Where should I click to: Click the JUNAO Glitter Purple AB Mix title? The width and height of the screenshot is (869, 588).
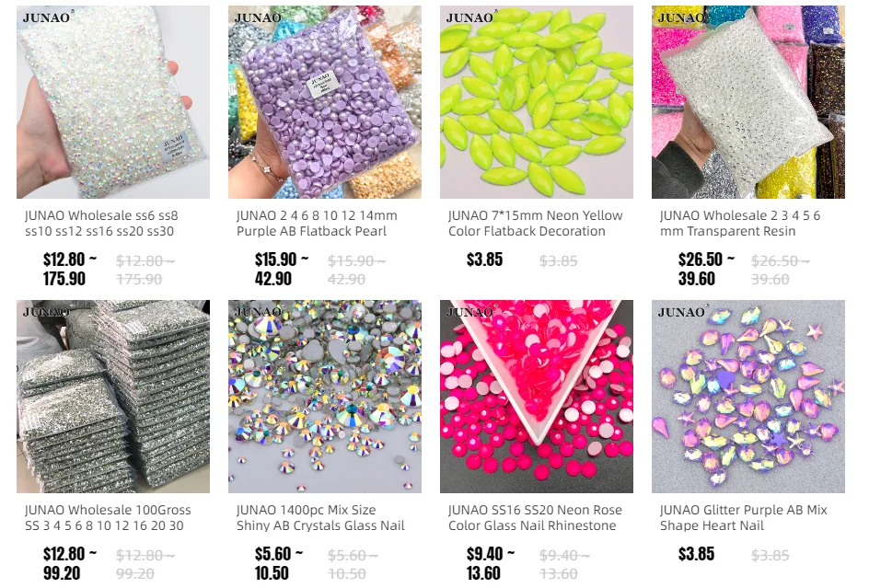[x=743, y=518]
